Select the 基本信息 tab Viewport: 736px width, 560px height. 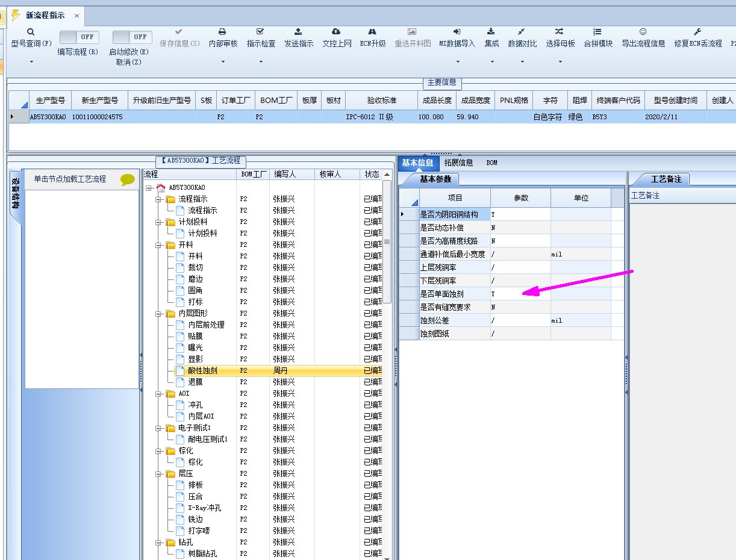pos(417,163)
